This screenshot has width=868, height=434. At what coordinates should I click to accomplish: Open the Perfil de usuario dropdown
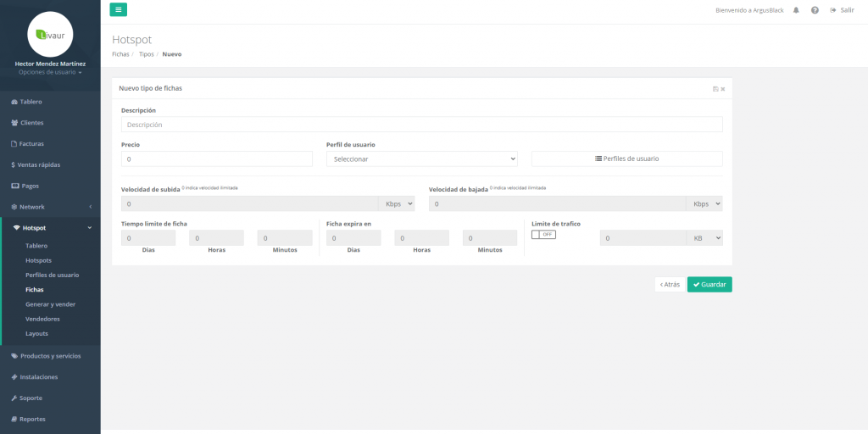point(421,159)
